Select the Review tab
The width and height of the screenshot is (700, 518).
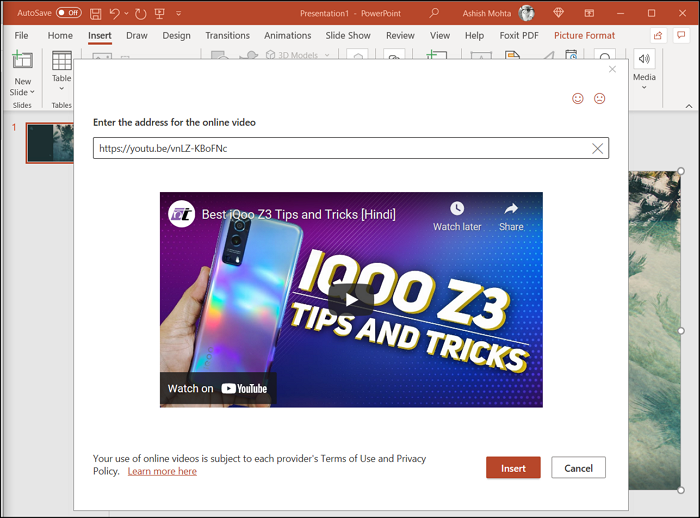tap(400, 35)
